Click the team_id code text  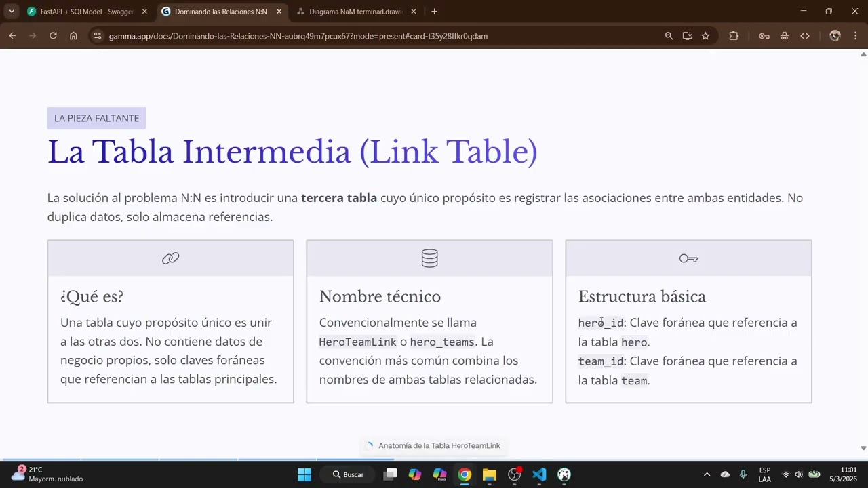point(601,361)
